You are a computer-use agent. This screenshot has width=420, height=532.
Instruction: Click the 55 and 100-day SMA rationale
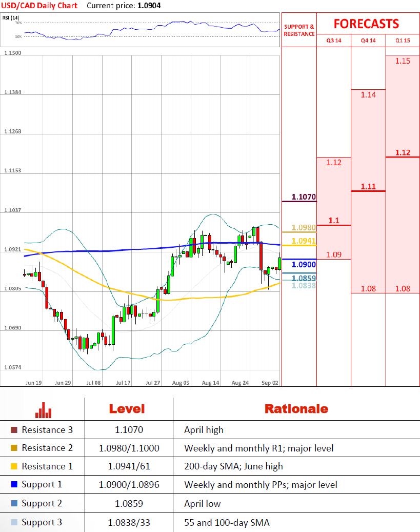click(x=227, y=523)
